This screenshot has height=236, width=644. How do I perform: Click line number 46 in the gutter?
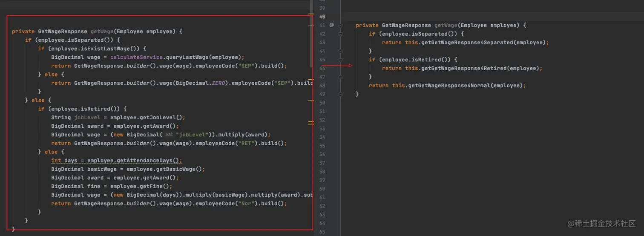tap(322, 68)
